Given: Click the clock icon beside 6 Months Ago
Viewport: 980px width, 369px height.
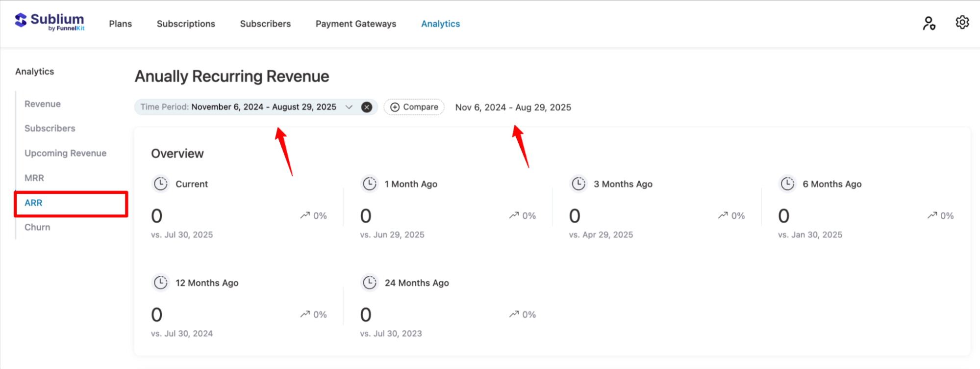Looking at the screenshot, I should click(787, 184).
